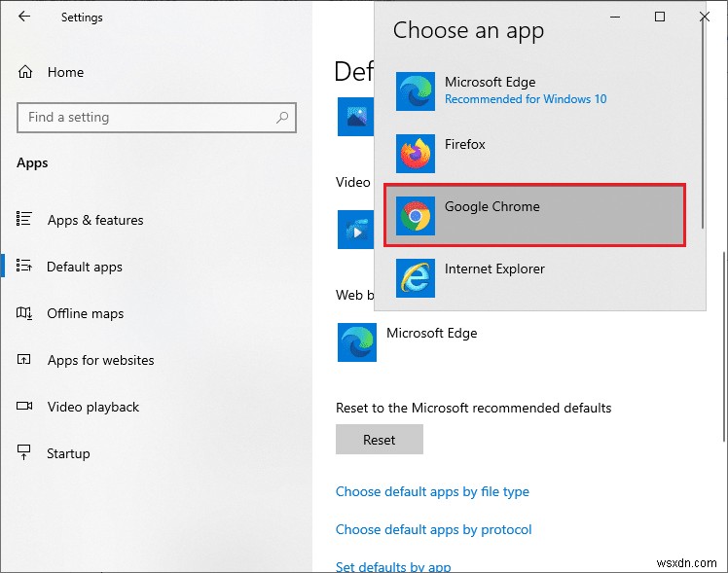Image resolution: width=728 pixels, height=573 pixels.
Task: Click the Startup icon in sidebar
Action: pyautogui.click(x=23, y=452)
